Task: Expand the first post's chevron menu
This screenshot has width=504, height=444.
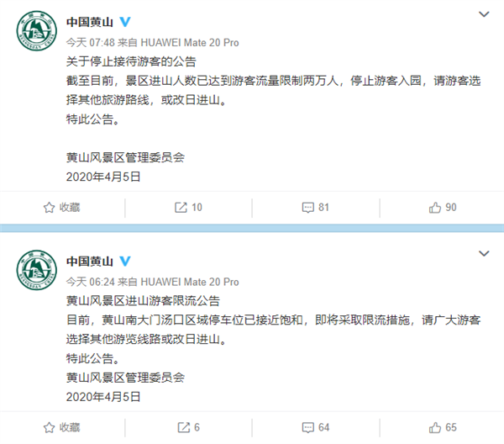Action: (484, 14)
